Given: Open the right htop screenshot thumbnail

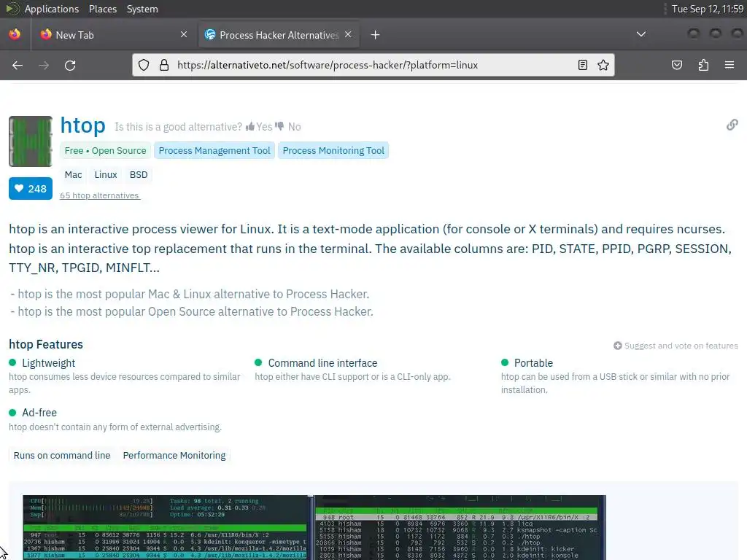Looking at the screenshot, I should click(460, 528).
